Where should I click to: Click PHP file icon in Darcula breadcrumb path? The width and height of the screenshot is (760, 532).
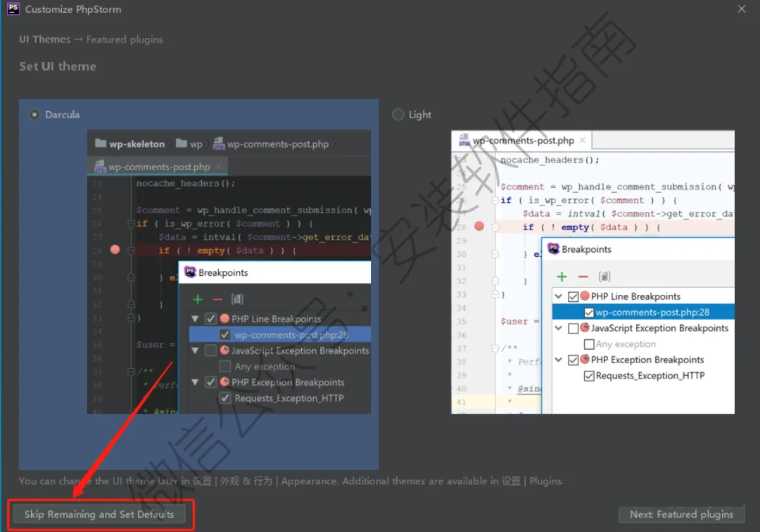[x=219, y=144]
